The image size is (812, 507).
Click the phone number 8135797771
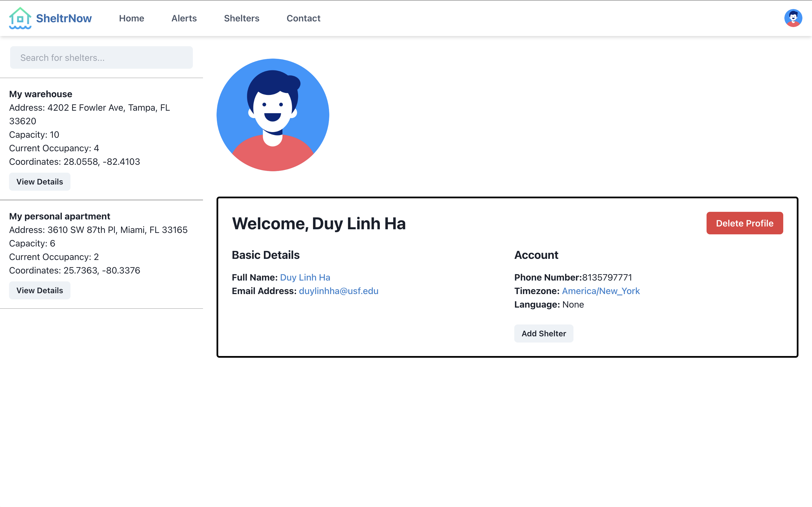(x=607, y=278)
